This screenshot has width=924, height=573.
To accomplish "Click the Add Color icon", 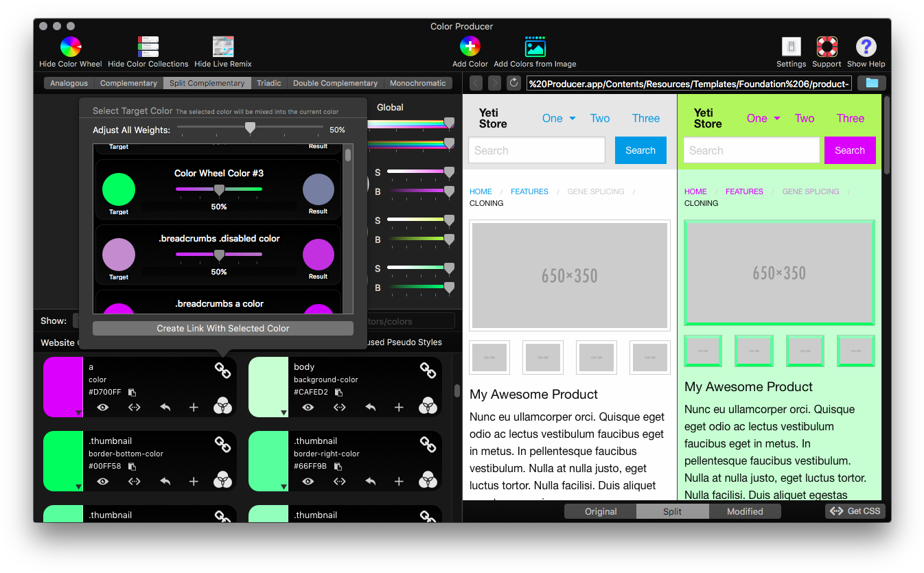I will point(470,47).
